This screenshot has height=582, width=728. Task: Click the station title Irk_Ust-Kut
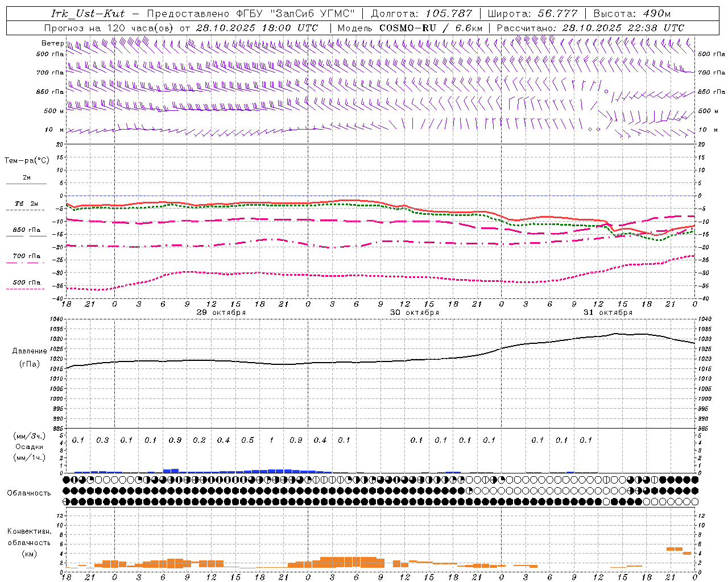88,14
